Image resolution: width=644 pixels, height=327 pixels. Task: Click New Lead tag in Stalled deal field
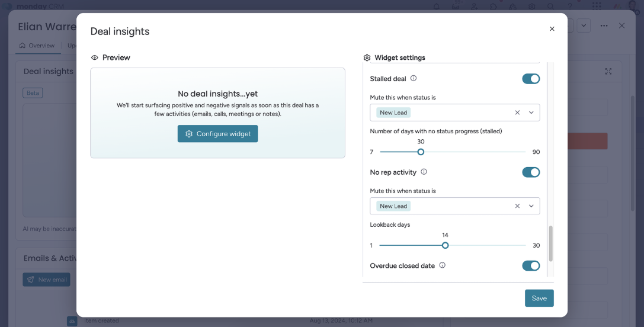(x=393, y=113)
